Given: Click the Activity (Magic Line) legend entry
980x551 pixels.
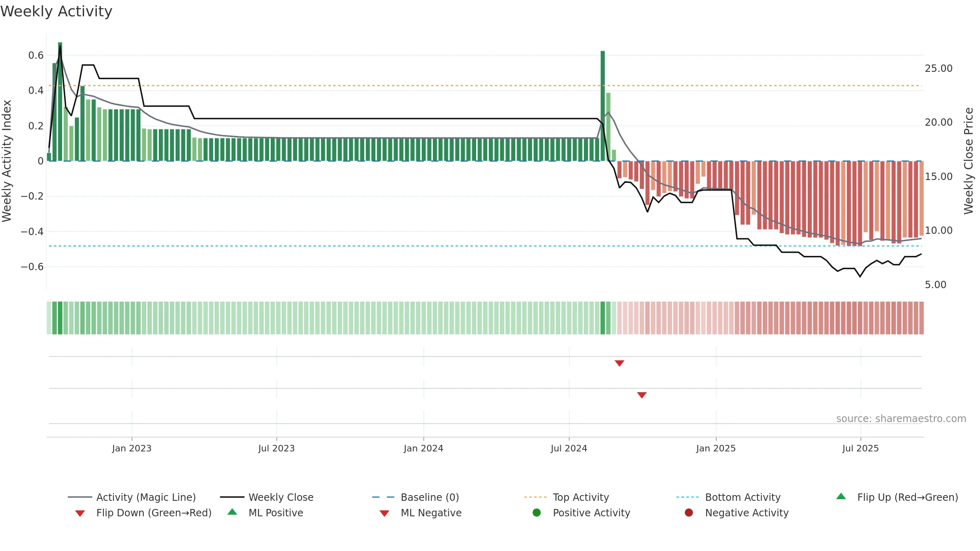Looking at the screenshot, I should 132,497.
